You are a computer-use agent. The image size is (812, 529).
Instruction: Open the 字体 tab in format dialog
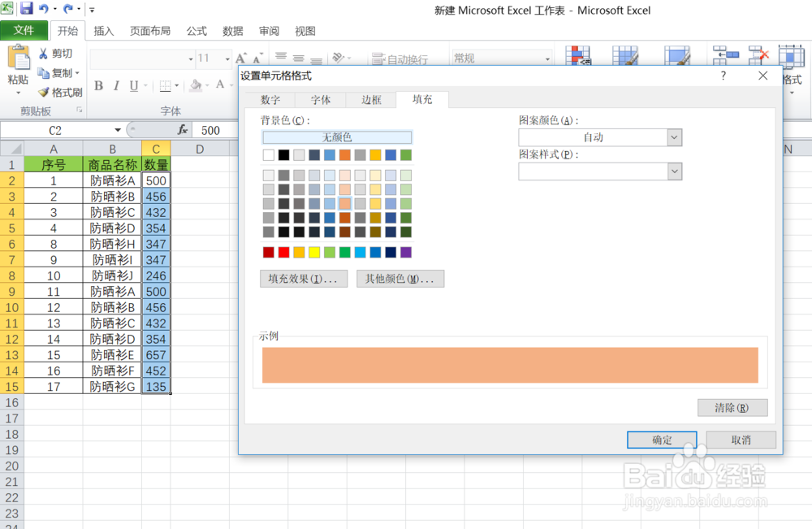pos(321,99)
